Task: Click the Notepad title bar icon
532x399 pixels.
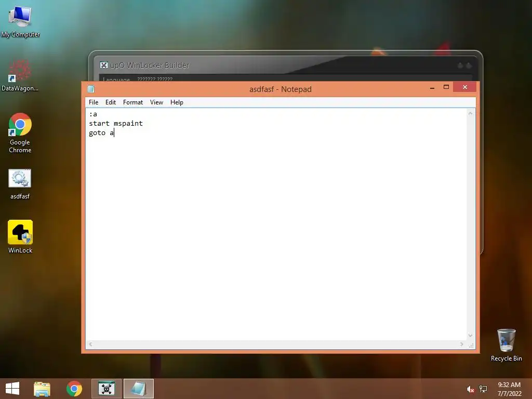Action: [x=90, y=89]
